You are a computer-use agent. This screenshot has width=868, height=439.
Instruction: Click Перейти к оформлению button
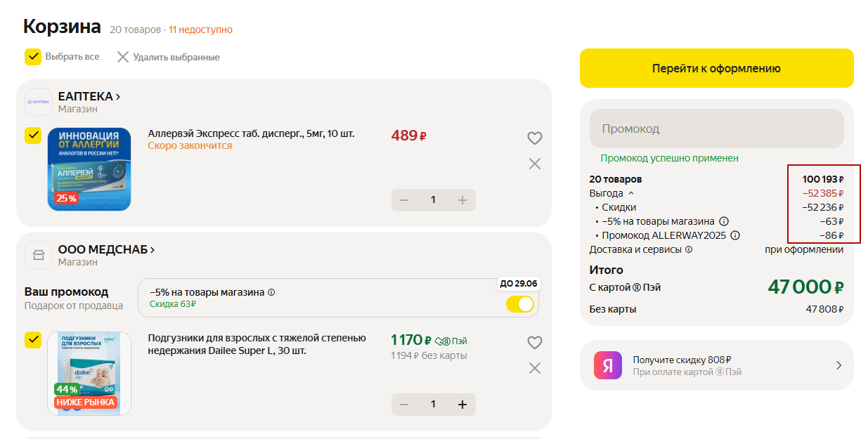click(x=717, y=68)
